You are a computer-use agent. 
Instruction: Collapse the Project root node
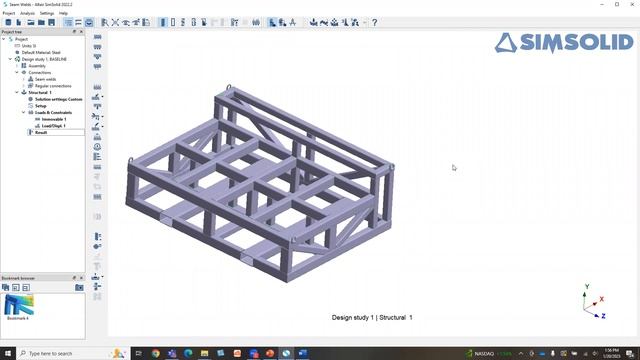pos(4,39)
